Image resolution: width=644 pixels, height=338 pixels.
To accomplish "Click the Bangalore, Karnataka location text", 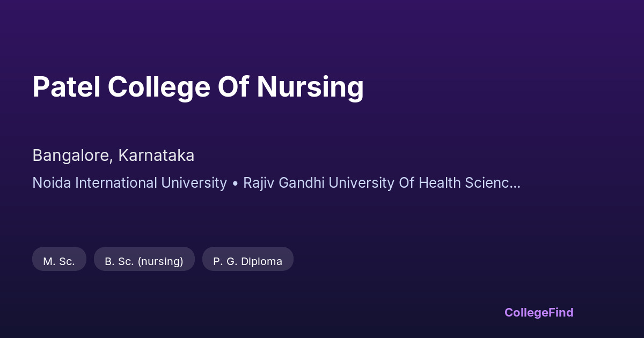I will 113,156.
